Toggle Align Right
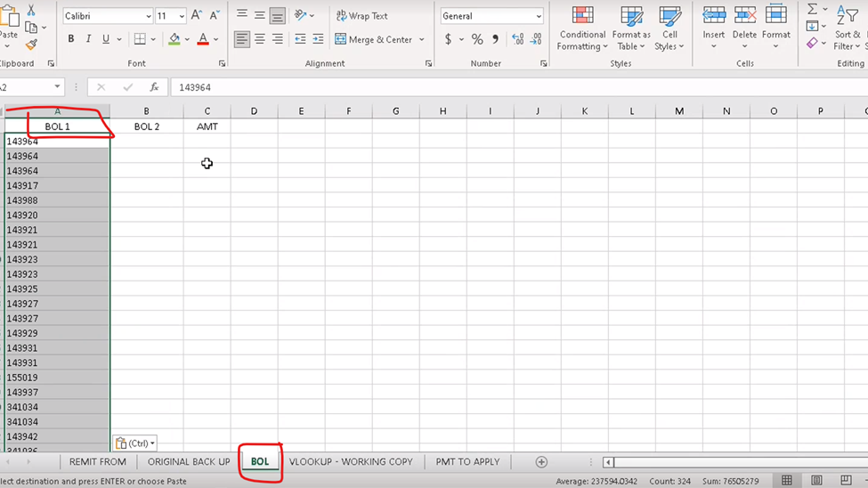This screenshot has height=488, width=868. [278, 39]
